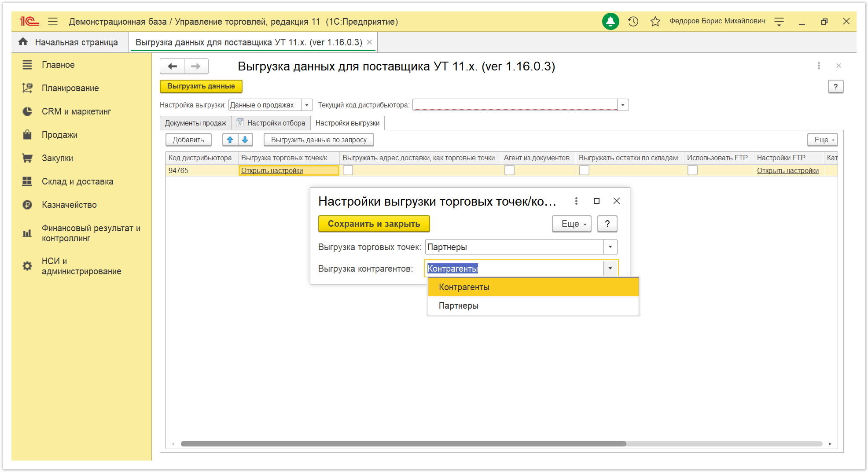Open Главное section
This screenshot has width=868, height=472.
tap(58, 65)
